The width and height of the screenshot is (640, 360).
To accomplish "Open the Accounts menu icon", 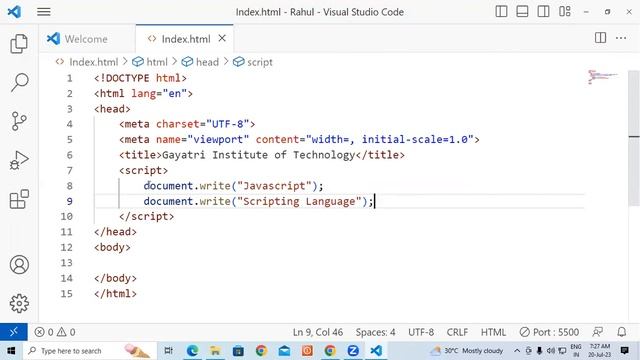I will (19, 264).
